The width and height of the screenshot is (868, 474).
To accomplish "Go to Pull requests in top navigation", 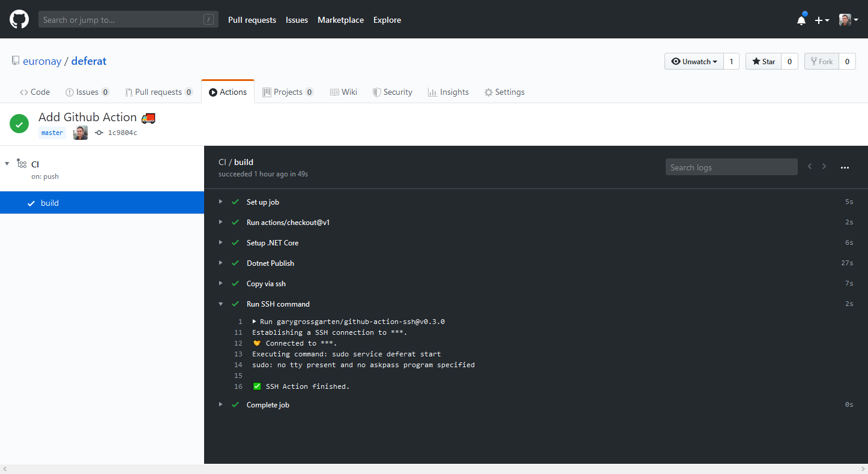I will [252, 20].
